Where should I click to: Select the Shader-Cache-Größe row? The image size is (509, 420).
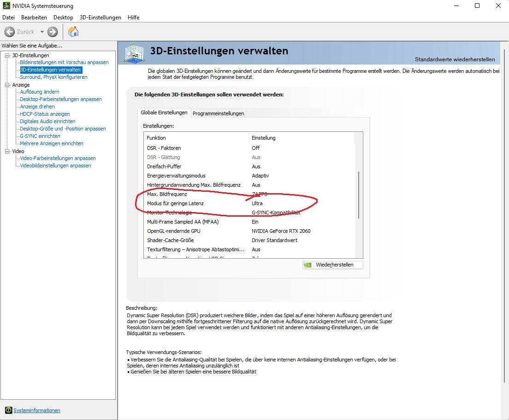tap(249, 241)
